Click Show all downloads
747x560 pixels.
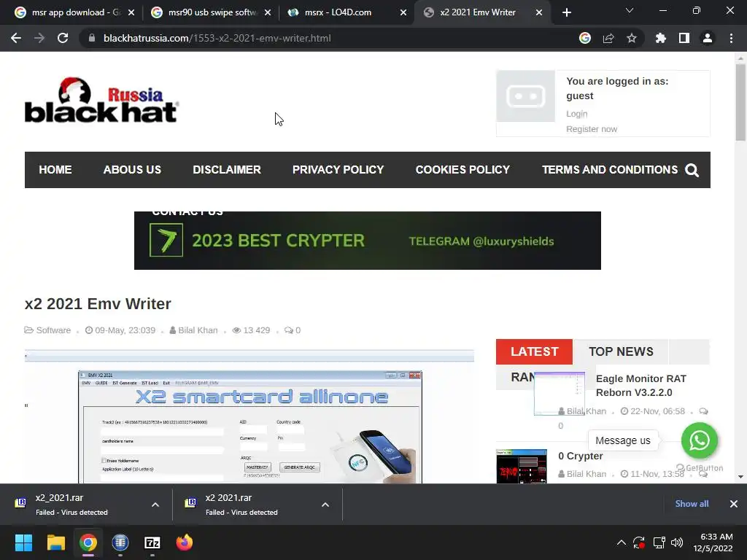[692, 504]
